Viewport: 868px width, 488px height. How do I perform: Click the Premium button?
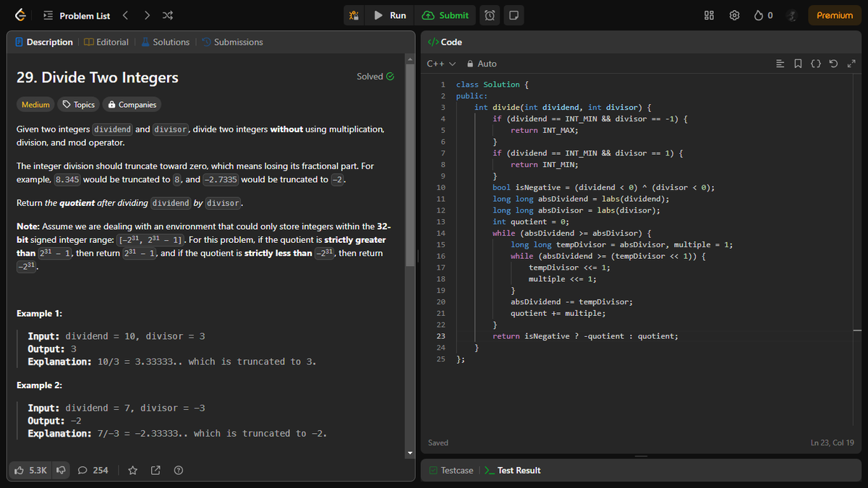pos(835,15)
